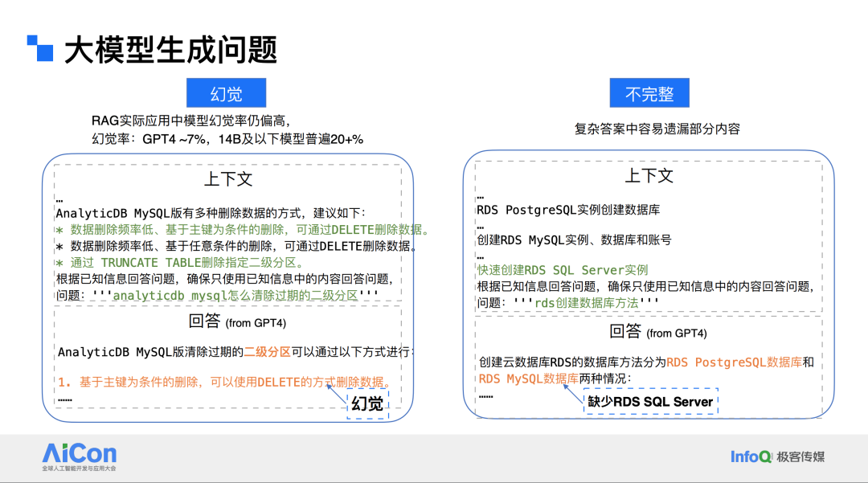The image size is (868, 483).
Task: Select the green line 基于主键为条件的删除
Action: coord(243,230)
